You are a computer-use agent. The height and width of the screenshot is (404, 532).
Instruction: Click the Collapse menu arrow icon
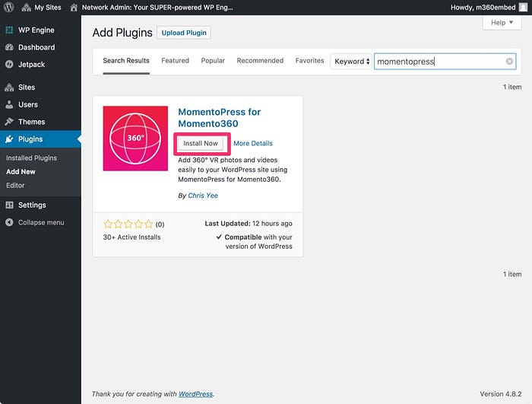[x=9, y=222]
